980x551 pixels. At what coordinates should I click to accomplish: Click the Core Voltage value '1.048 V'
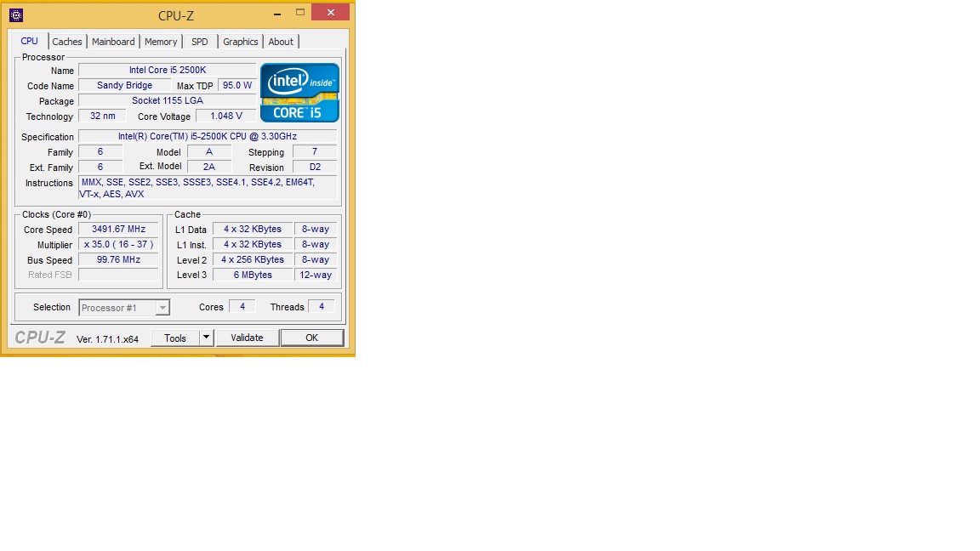coord(225,116)
